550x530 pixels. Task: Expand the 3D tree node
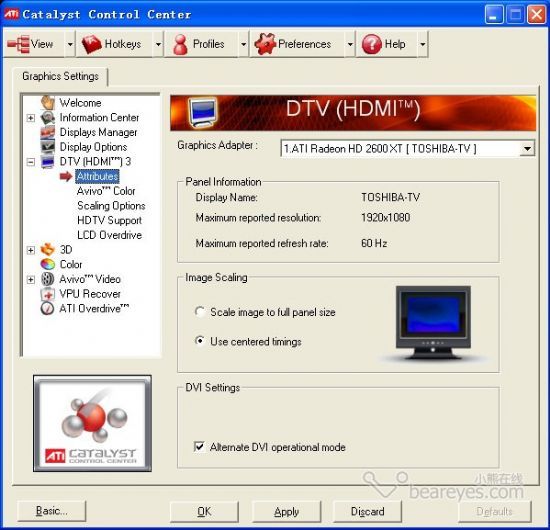pos(31,250)
